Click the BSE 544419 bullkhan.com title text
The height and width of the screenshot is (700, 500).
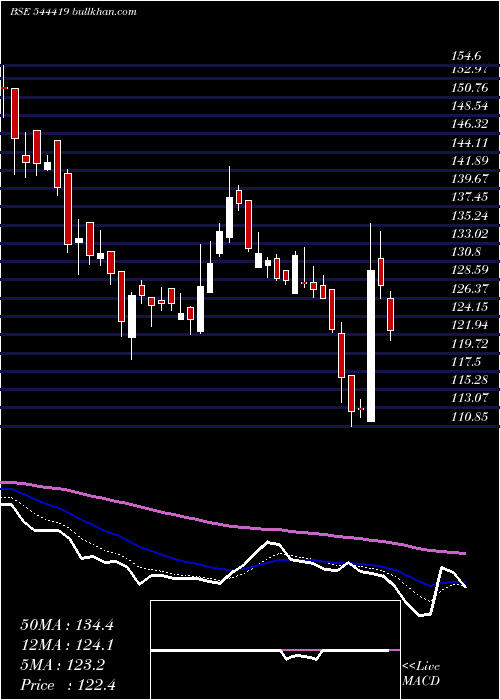click(73, 12)
